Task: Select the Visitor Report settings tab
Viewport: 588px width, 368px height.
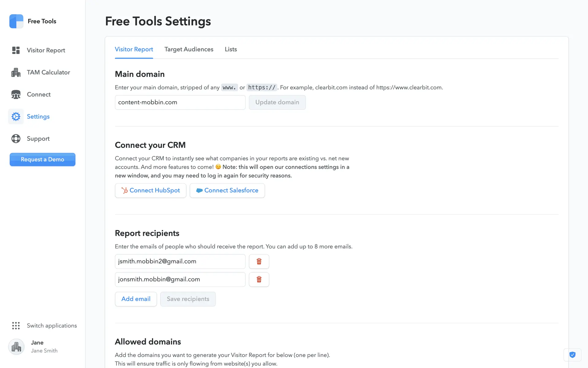Action: coord(134,49)
